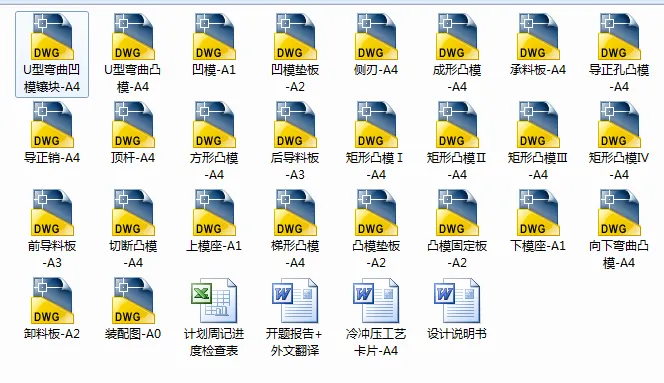Click the file name text 设计说明书

tap(457, 334)
